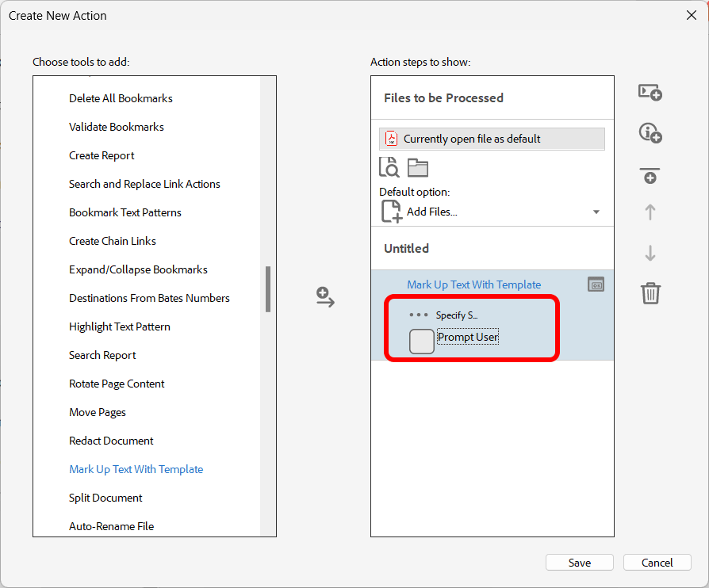The image size is (709, 588).
Task: Click the add-to-right-pane arrow icon
Action: [325, 297]
